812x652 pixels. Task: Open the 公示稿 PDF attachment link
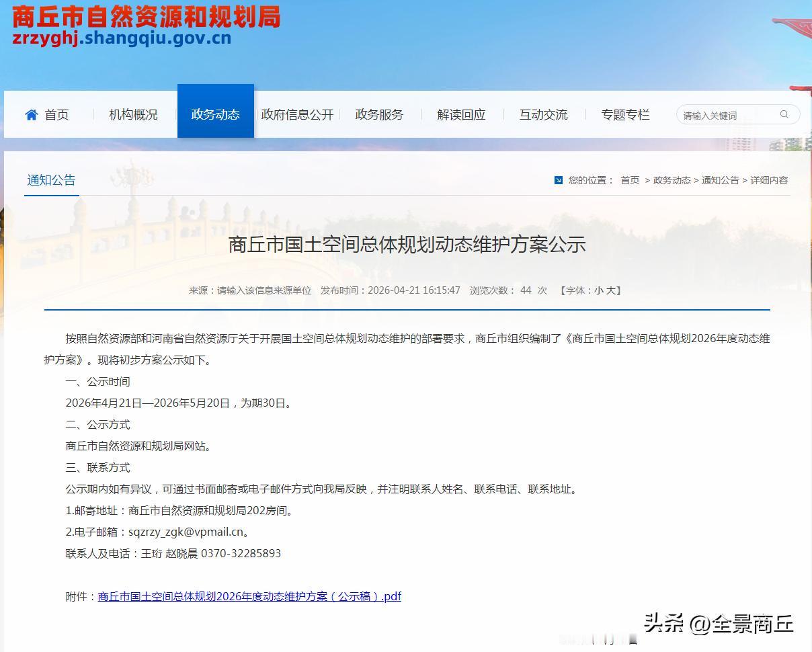click(x=249, y=596)
